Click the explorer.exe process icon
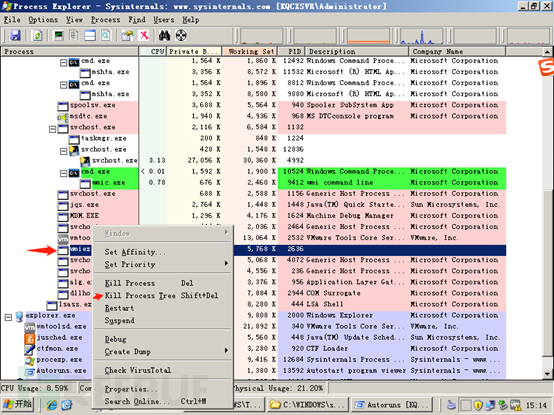This screenshot has height=415, width=554. point(19,317)
